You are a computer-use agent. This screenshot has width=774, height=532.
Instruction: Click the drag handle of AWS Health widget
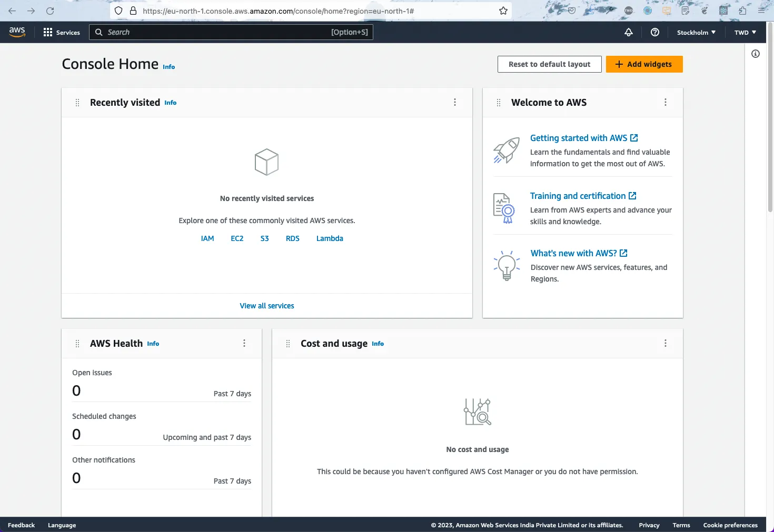pyautogui.click(x=77, y=344)
